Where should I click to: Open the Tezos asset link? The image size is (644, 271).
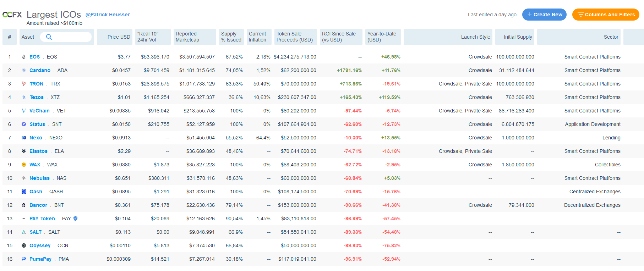point(37,97)
